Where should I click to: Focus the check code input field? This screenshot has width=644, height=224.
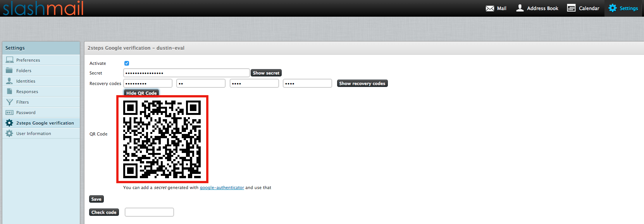coord(149,212)
